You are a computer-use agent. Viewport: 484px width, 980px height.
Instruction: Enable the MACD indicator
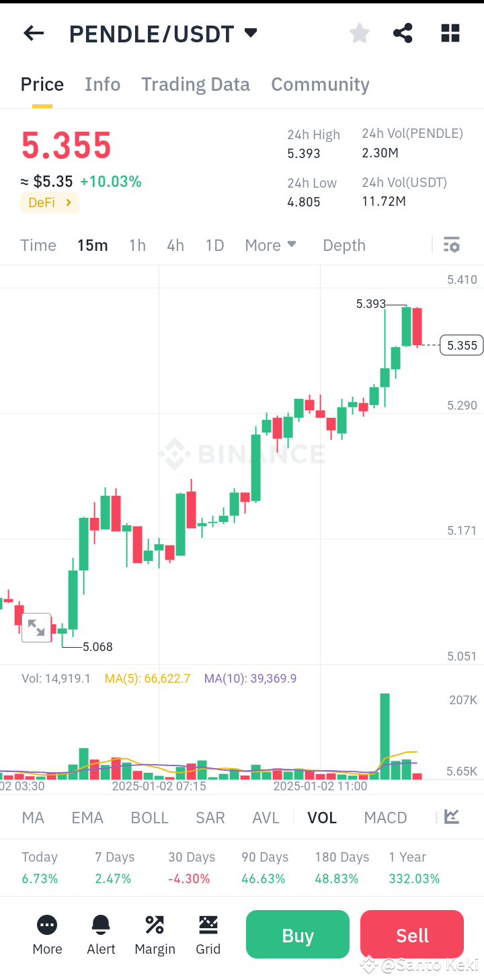pos(385,817)
